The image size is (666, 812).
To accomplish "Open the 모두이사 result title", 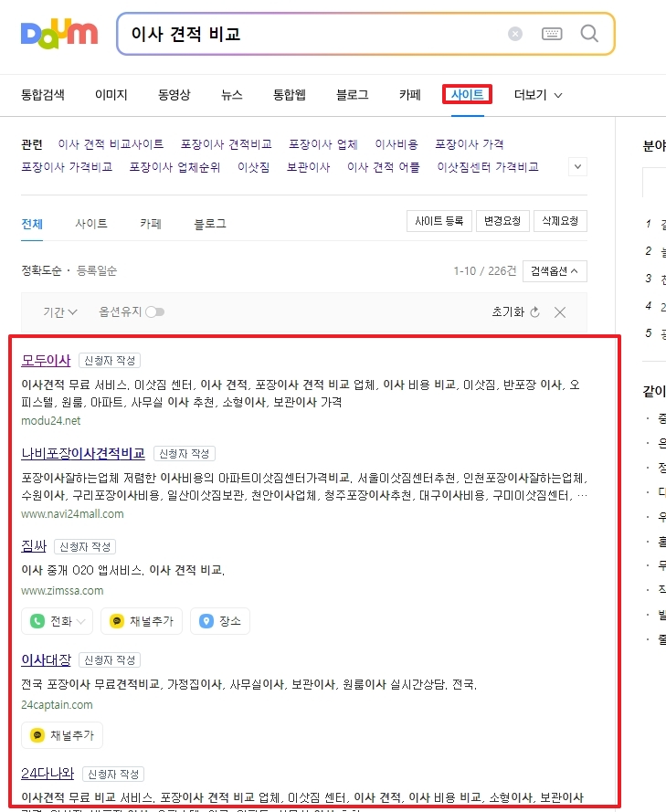I will (46, 361).
